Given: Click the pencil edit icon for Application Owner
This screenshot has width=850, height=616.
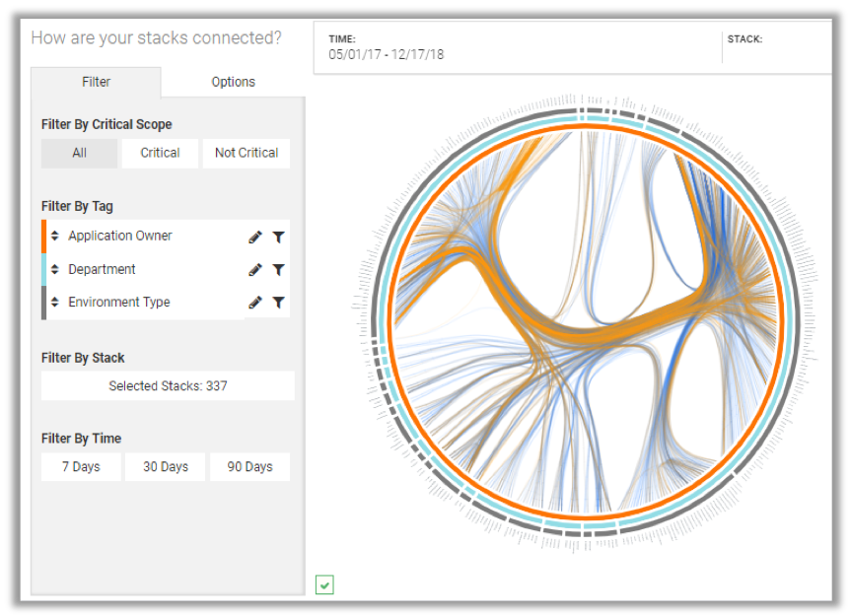Looking at the screenshot, I should (x=255, y=237).
